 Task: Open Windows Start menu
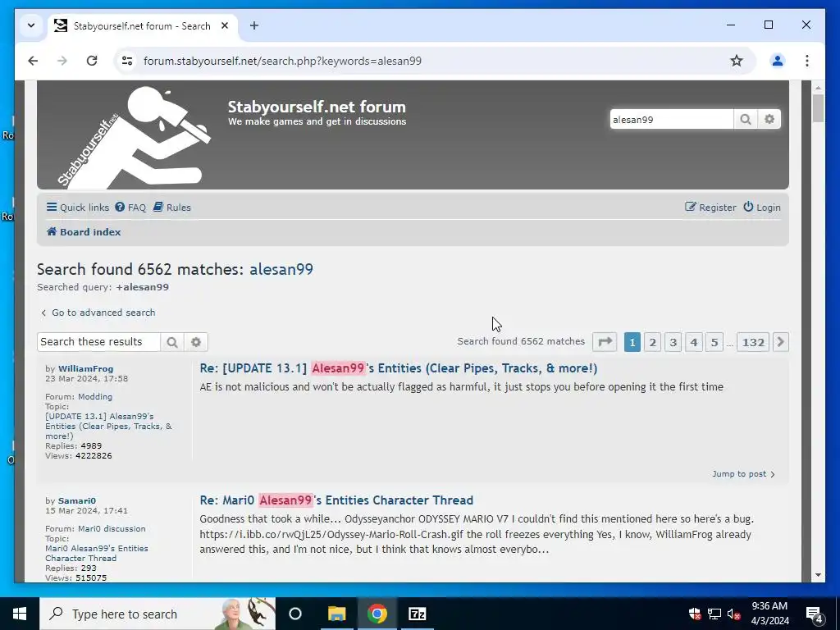tap(20, 614)
